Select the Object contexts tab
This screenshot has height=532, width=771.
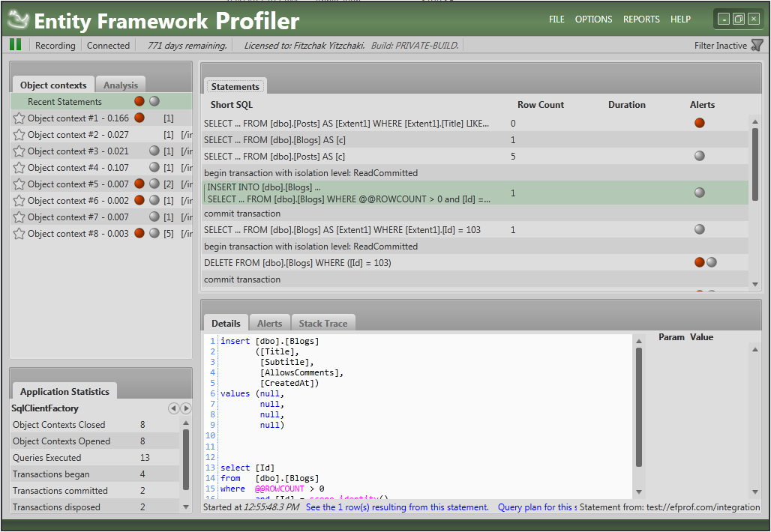pos(53,85)
